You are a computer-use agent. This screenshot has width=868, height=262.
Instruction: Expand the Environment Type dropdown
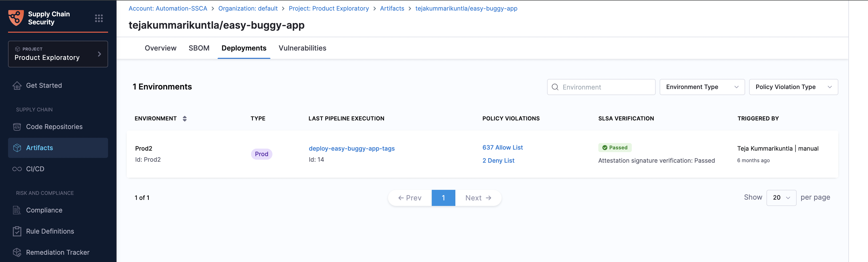pyautogui.click(x=702, y=87)
